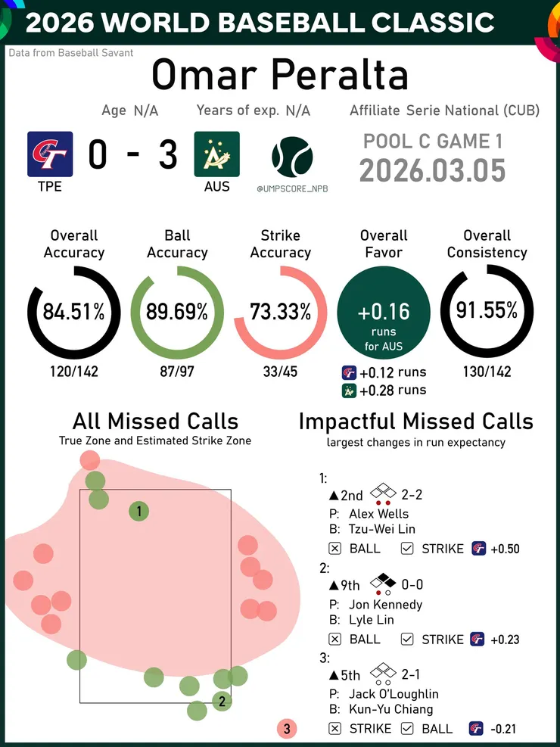Viewport: 560px width, 747px height.
Task: Click the triangle next to 9th inning
Action: [x=333, y=586]
